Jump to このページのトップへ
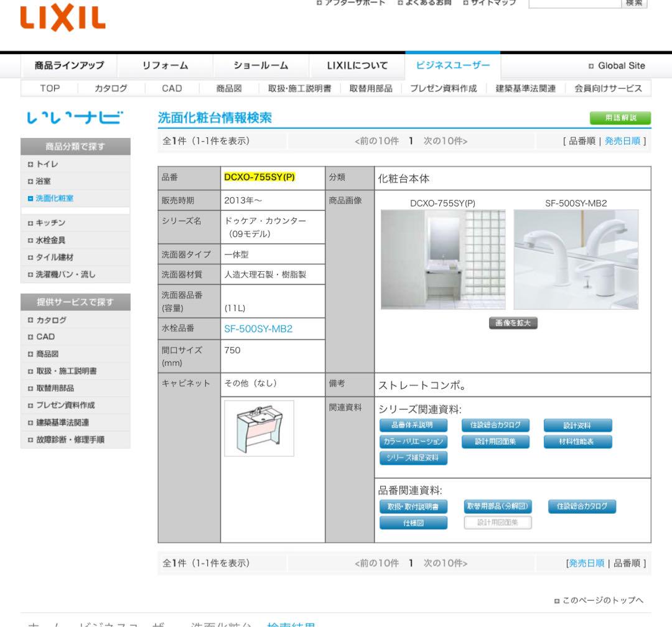 [599, 600]
